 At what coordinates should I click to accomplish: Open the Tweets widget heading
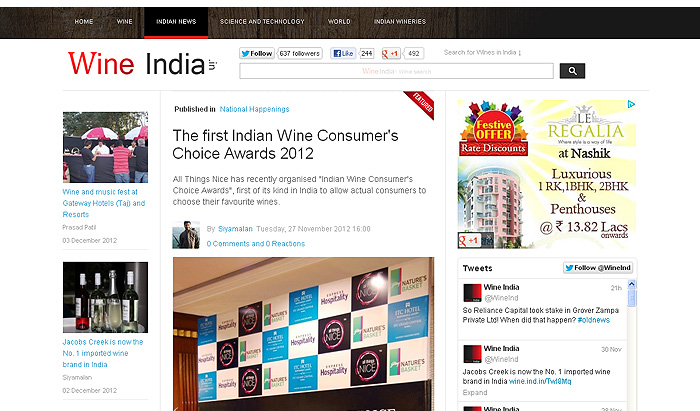[478, 268]
